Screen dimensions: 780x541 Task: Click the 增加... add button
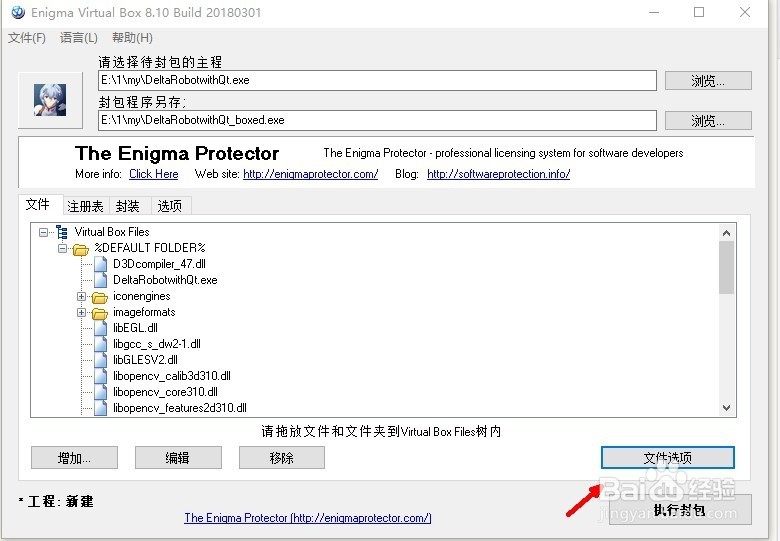click(74, 457)
